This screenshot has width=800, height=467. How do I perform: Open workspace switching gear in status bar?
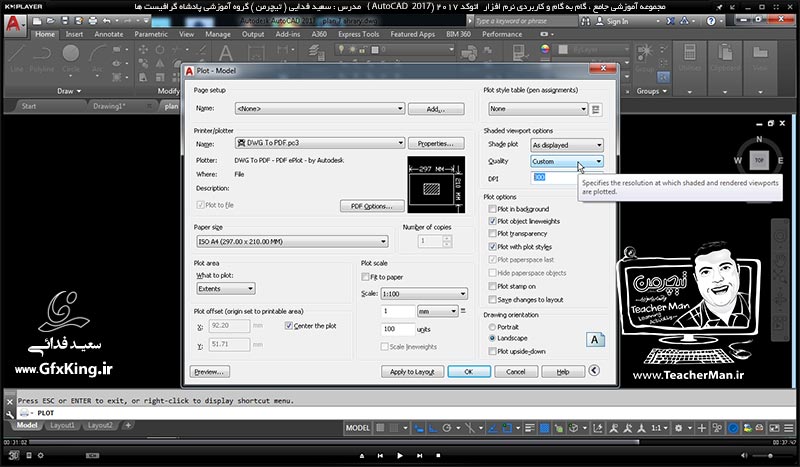[678, 428]
